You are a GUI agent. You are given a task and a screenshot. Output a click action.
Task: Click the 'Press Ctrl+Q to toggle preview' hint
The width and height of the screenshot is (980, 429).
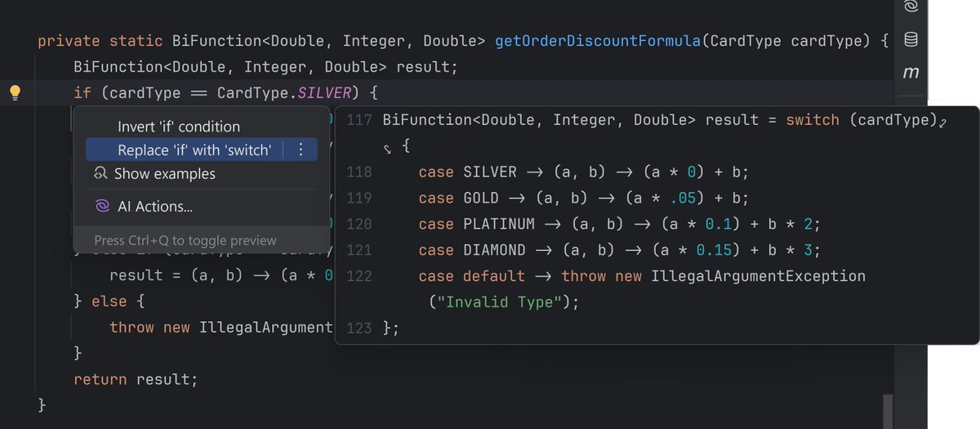point(185,240)
